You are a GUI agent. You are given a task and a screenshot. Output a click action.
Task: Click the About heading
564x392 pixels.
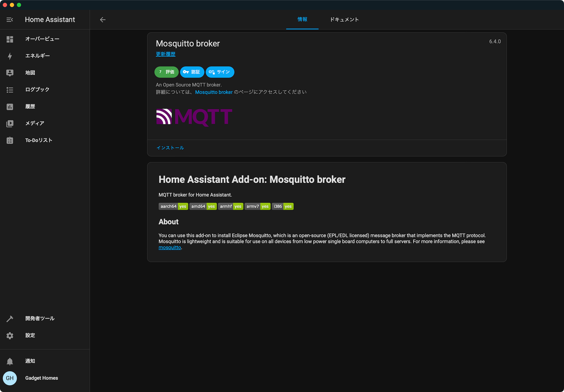[169, 222]
